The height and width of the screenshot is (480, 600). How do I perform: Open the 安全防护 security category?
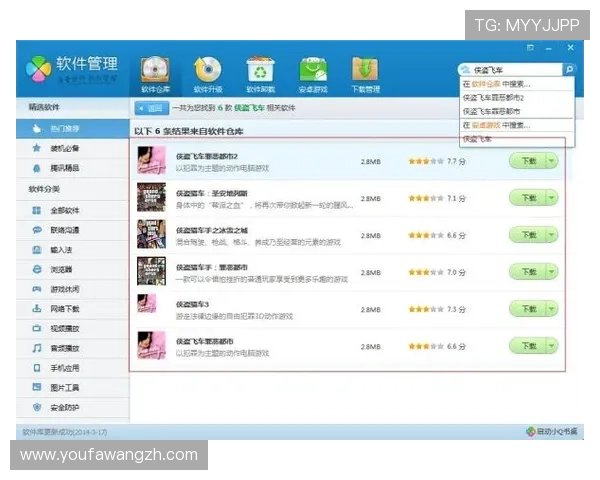(73, 408)
